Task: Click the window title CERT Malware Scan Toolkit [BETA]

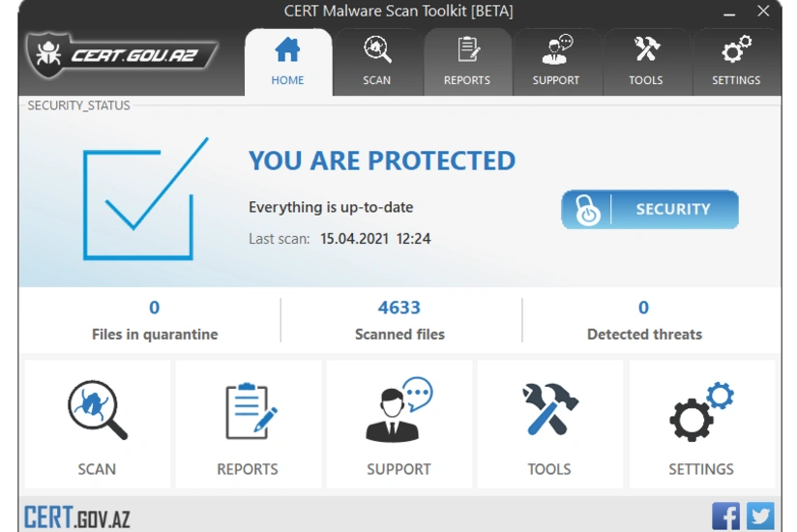Action: pos(398,12)
